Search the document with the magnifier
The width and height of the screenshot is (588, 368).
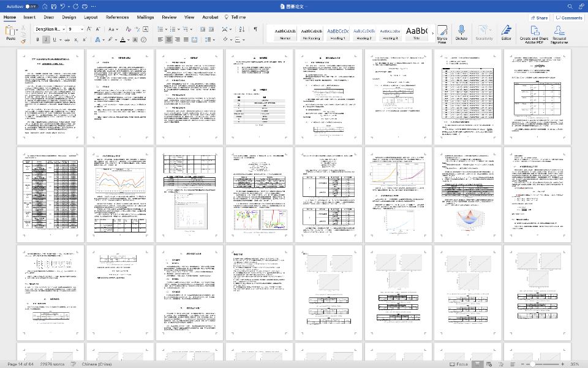570,6
